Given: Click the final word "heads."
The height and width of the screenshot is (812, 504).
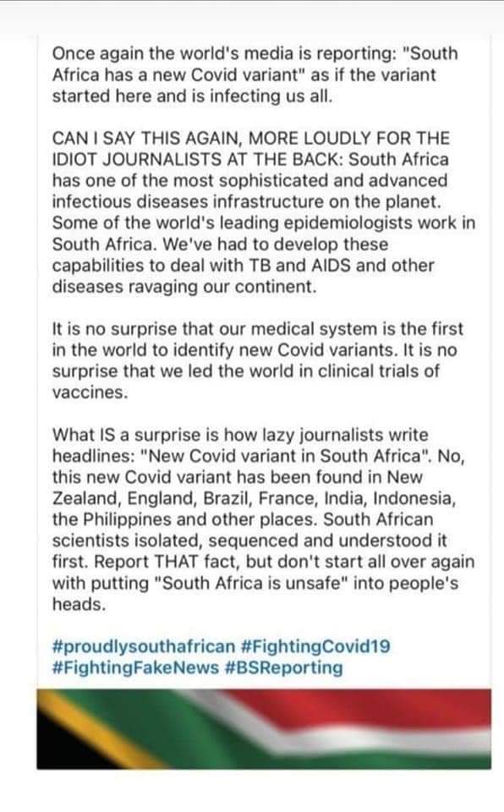Looking at the screenshot, I should point(79,604).
